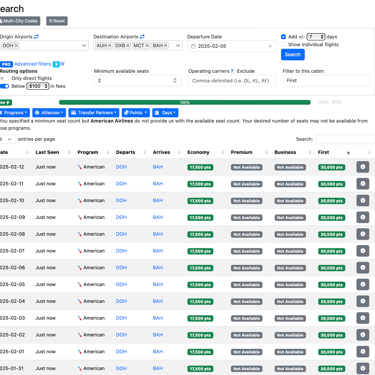The width and height of the screenshot is (375, 375).
Task: Open info button for 2025-02-02 row
Action: pos(363,335)
